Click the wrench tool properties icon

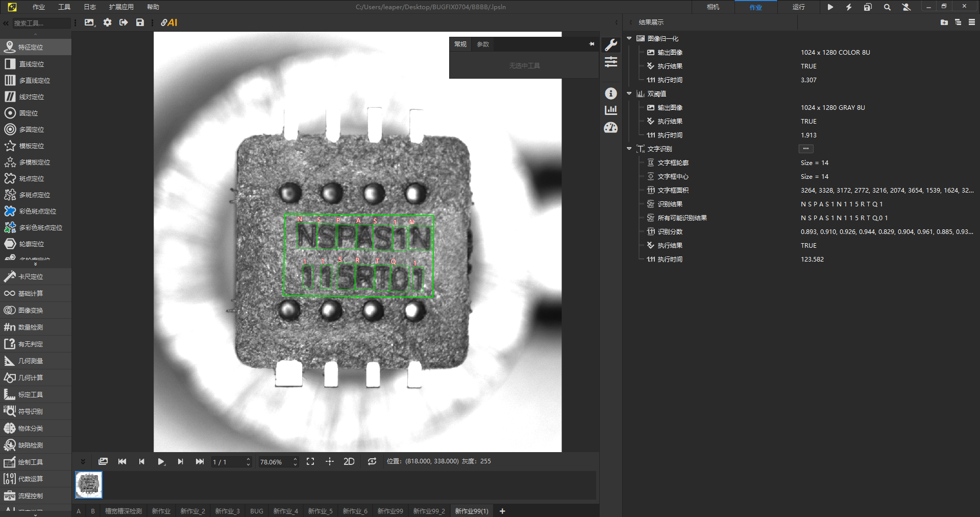tap(611, 45)
